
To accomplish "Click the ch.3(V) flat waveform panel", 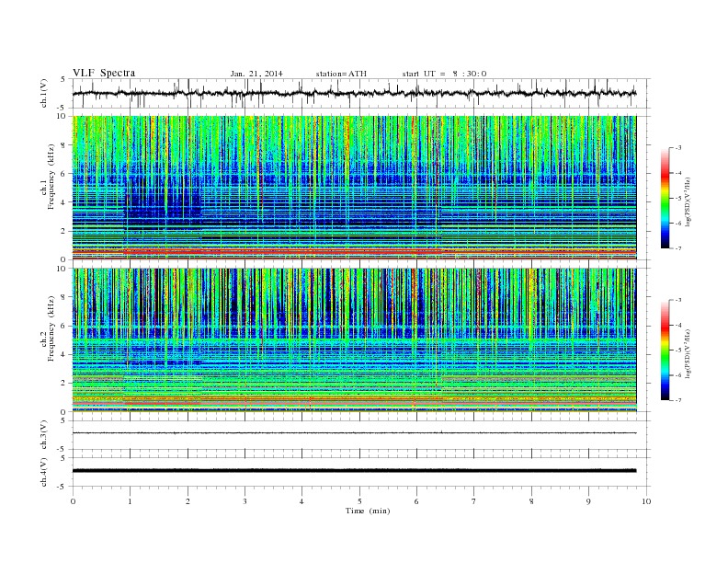I will pyautogui.click(x=361, y=435).
